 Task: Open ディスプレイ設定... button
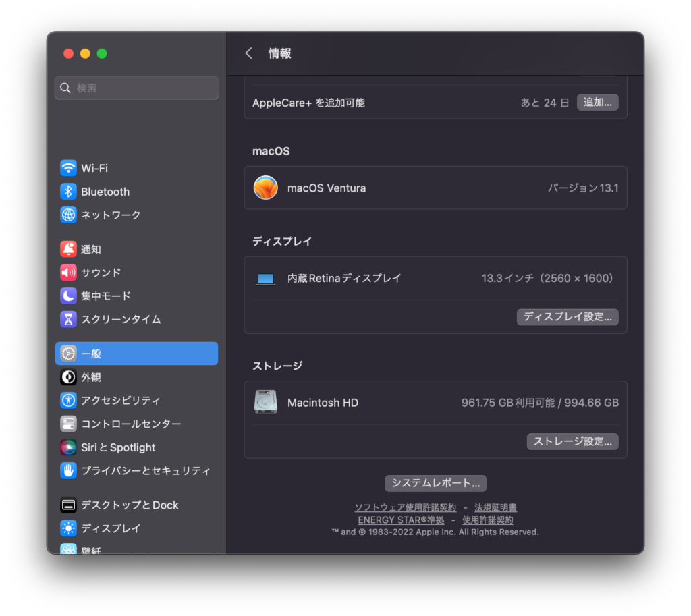click(x=568, y=317)
